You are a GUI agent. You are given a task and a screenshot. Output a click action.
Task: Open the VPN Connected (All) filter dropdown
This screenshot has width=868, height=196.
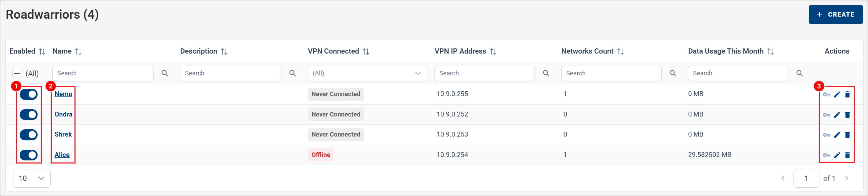367,73
